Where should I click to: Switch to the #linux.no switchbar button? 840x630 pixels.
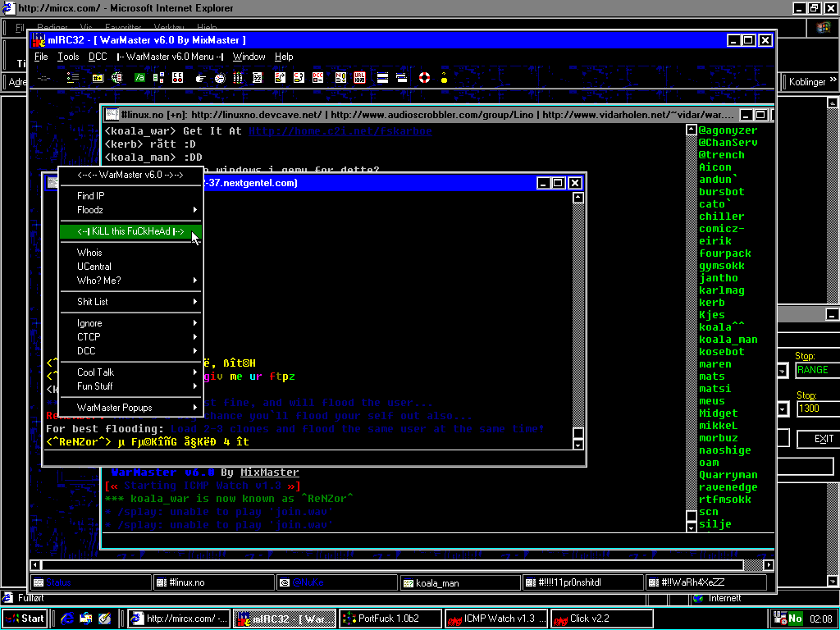[214, 582]
